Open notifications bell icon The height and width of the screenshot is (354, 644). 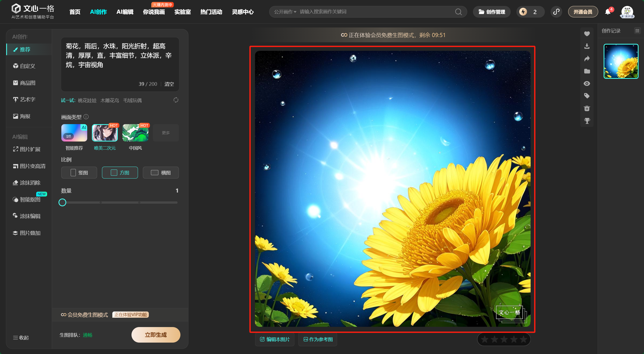coord(608,12)
